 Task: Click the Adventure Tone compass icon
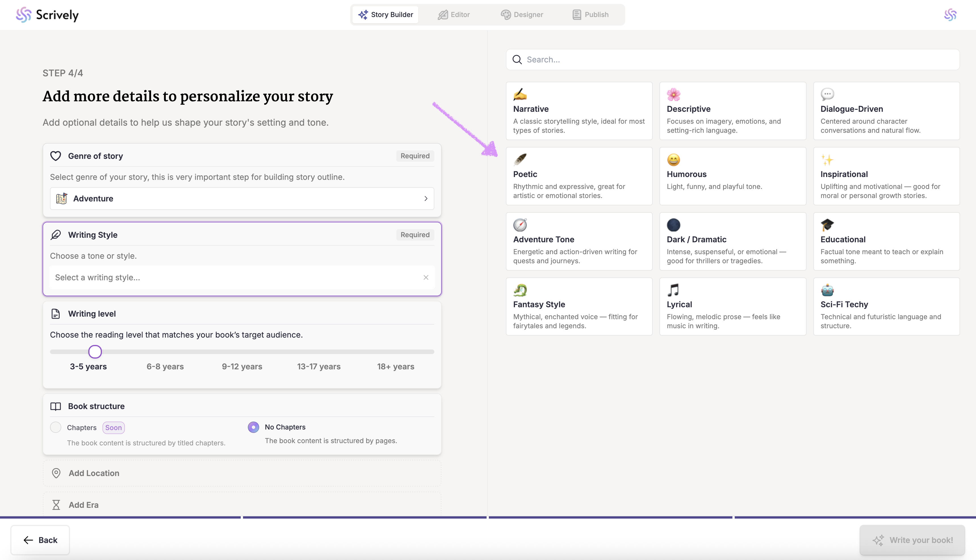click(x=520, y=225)
